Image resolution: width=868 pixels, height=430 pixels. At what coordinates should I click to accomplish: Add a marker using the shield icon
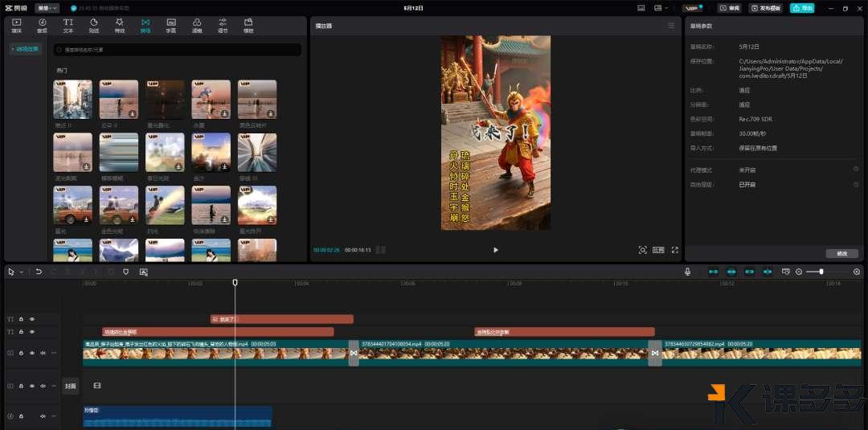point(125,272)
